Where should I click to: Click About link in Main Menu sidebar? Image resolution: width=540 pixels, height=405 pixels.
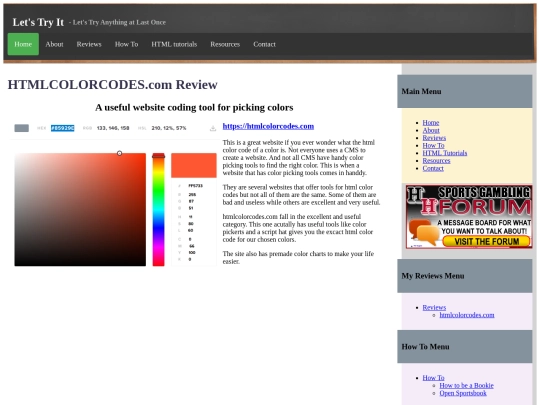click(431, 130)
